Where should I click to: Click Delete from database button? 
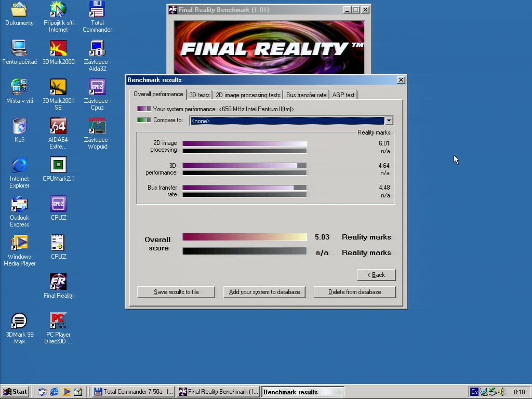click(354, 292)
